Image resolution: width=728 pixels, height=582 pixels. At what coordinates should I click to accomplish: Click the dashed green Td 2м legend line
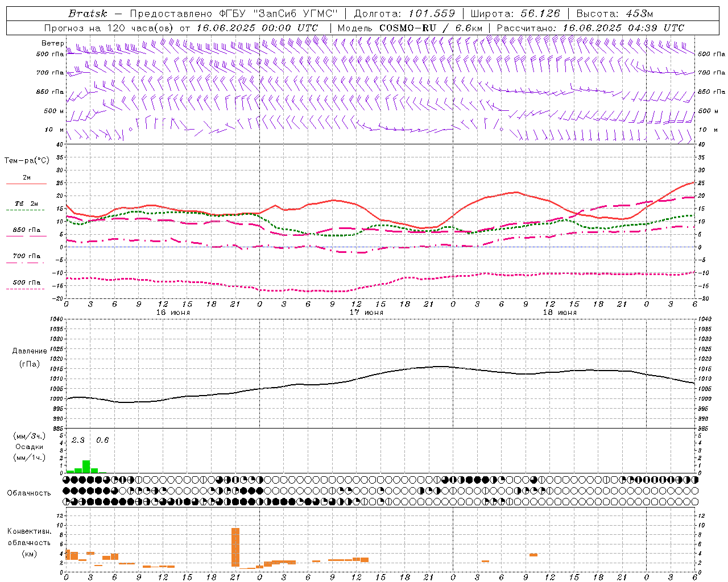(26, 210)
